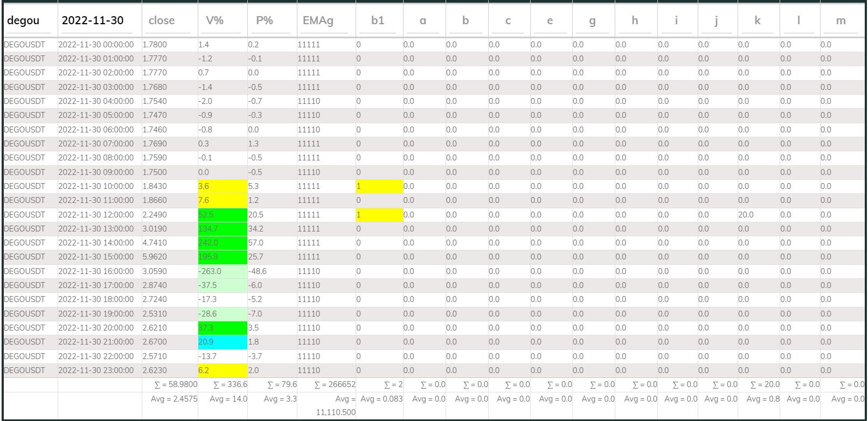
Task: Click the 2022-11-30 16:00:00 timestamp cell
Action: 96,271
